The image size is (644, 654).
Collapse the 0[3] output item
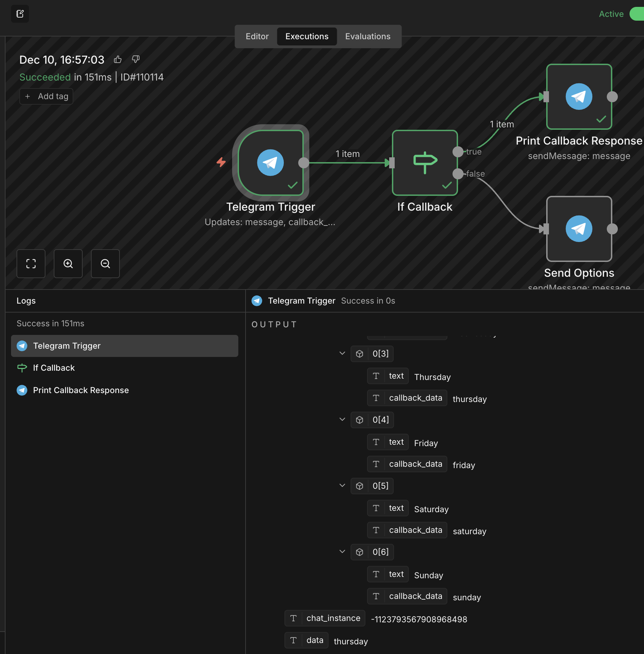(x=342, y=354)
